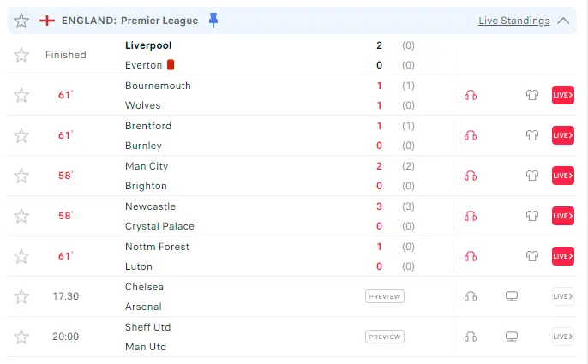Open the Live Standings link
This screenshot has height=364, width=588.
tap(513, 21)
